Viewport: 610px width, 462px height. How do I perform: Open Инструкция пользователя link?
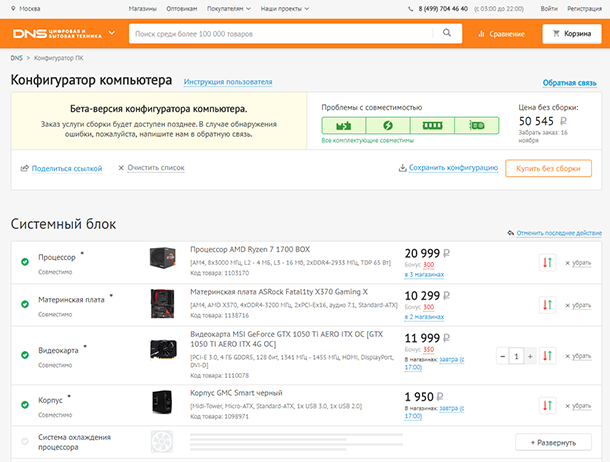tap(228, 82)
